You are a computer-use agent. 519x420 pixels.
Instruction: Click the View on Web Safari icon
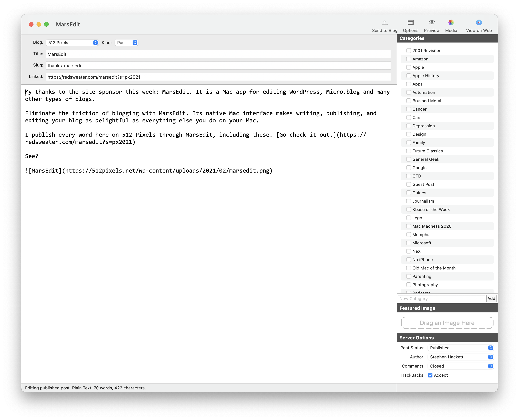pyautogui.click(x=479, y=22)
